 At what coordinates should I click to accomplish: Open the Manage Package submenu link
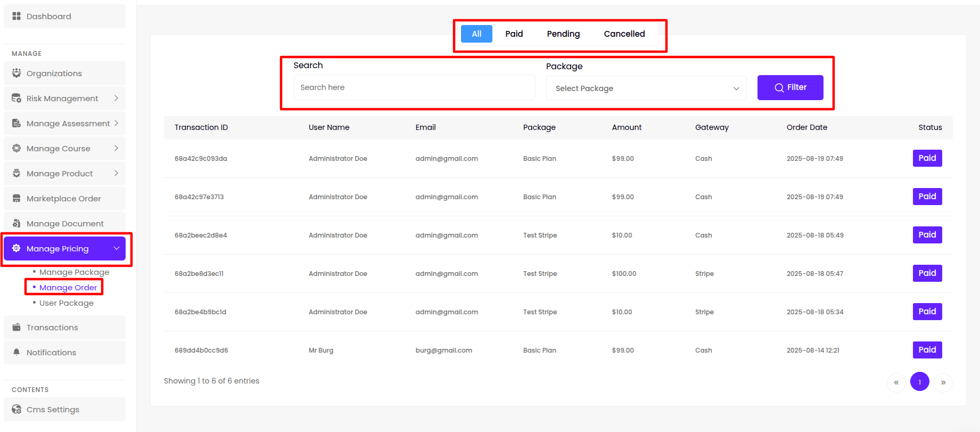[x=74, y=272]
